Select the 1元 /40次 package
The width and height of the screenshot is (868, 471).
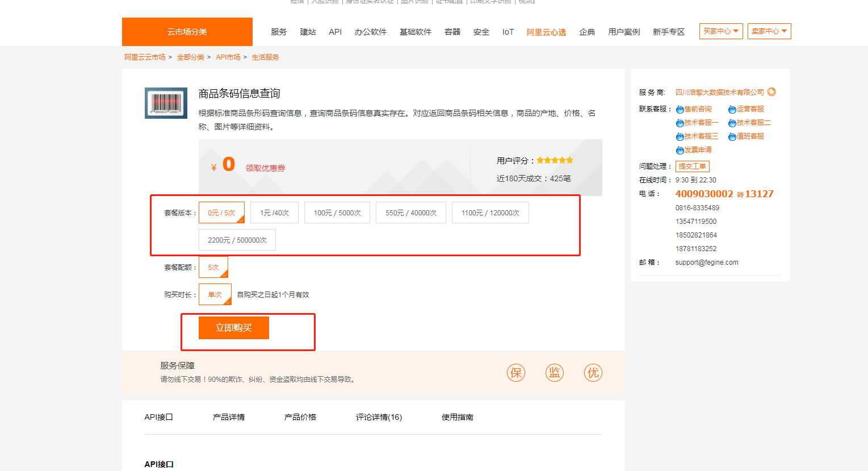274,212
